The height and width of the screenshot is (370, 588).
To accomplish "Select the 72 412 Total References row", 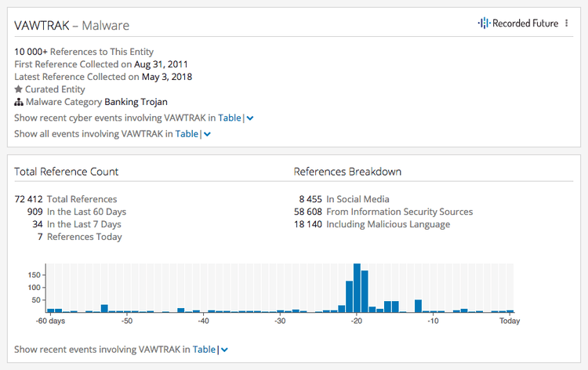I will coord(66,199).
